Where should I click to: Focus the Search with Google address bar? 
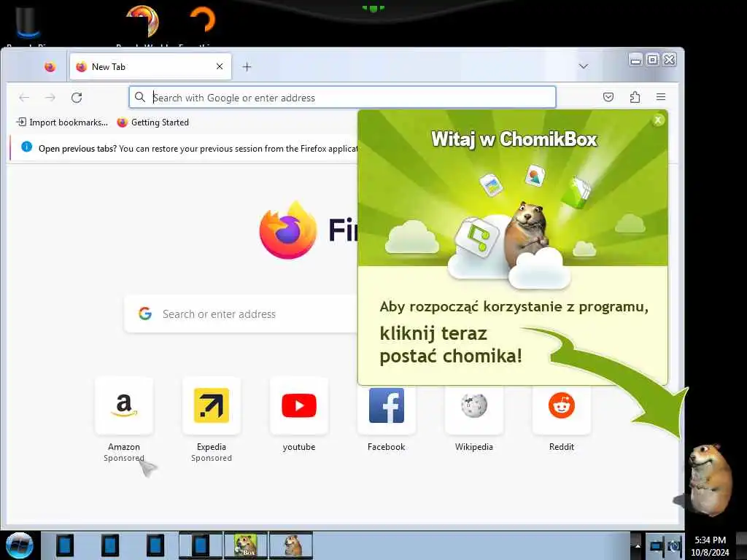click(x=343, y=98)
